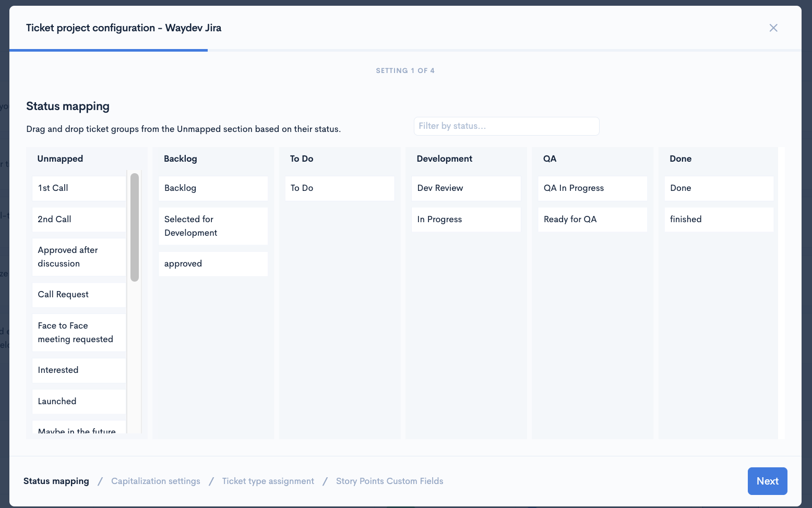Focus the Filter by status field
Screen dimensions: 812x508
506,126
